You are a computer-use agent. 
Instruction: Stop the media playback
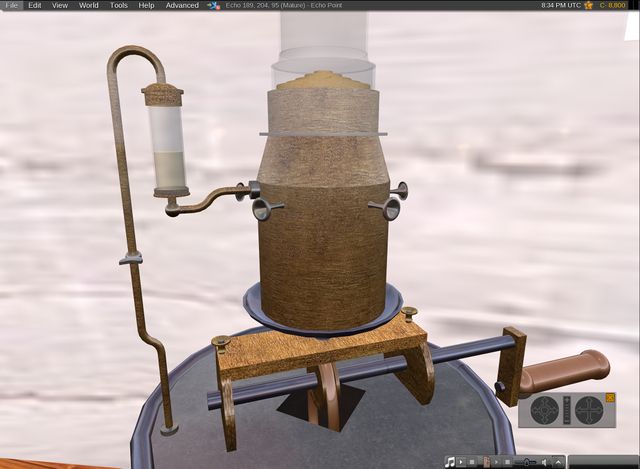tap(508, 462)
